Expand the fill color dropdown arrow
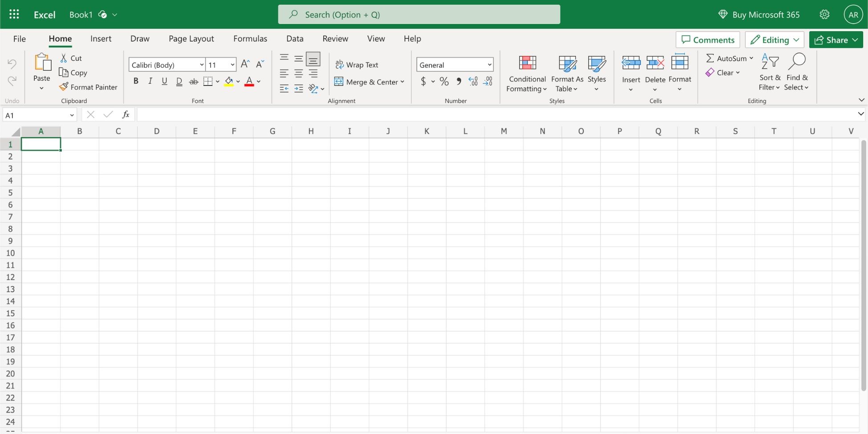The width and height of the screenshot is (868, 434). (x=238, y=81)
